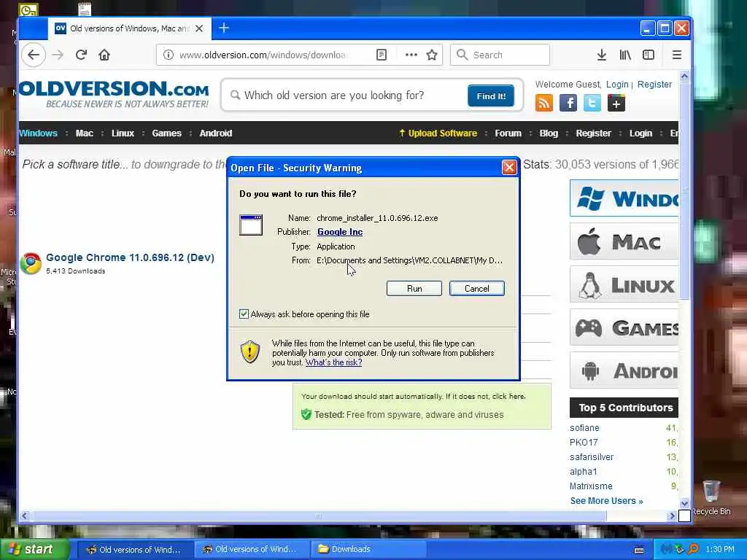The image size is (747, 560).
Task: Close the Security Warning dialog with X
Action: (x=508, y=168)
